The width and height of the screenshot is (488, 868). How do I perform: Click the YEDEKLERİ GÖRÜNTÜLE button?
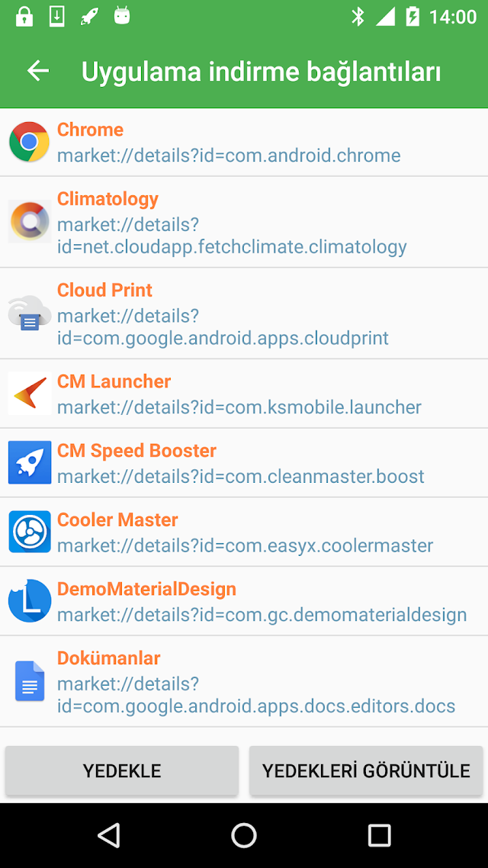click(366, 770)
